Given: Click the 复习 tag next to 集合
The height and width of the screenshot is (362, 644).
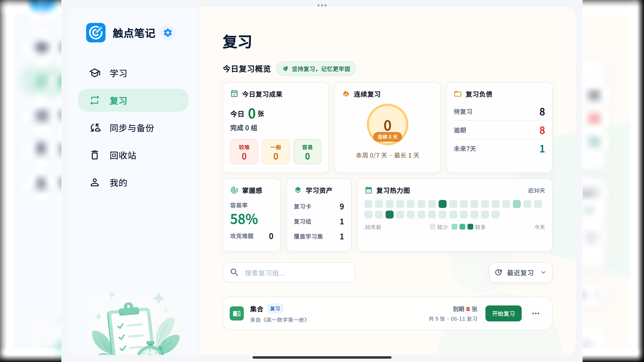Looking at the screenshot, I should (x=275, y=309).
